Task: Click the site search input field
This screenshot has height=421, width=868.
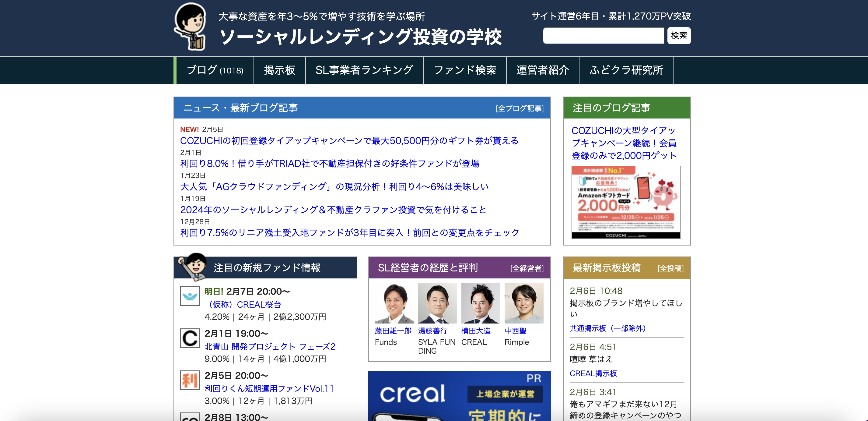Action: (x=604, y=35)
